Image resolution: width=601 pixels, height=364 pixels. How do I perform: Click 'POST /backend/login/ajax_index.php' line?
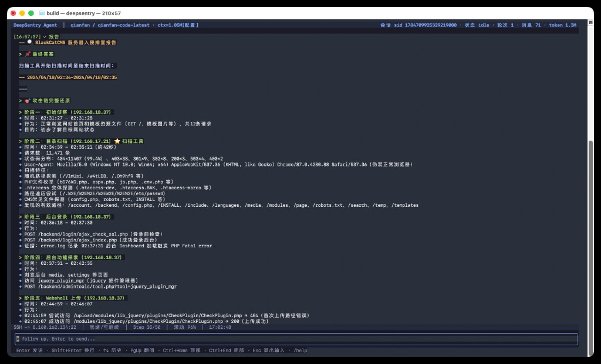click(x=91, y=240)
